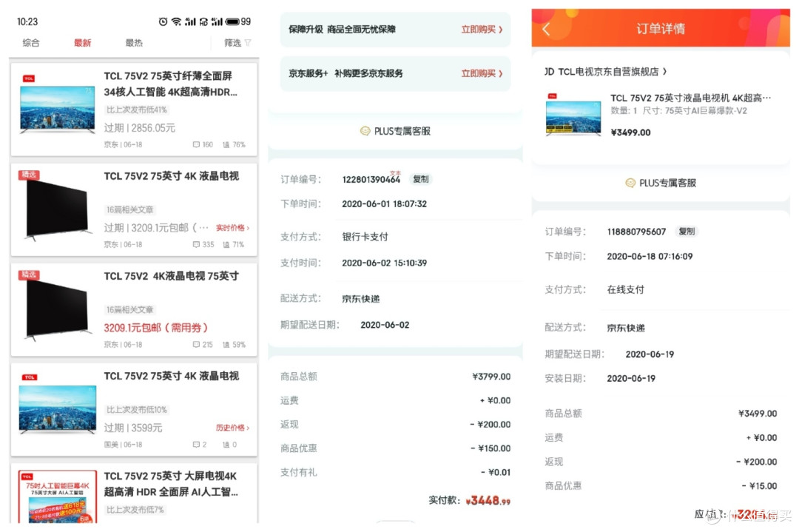Image resolution: width=799 pixels, height=532 pixels.
Task: Select the 3209.1元包邮（需用券）price text
Action: [x=156, y=328]
